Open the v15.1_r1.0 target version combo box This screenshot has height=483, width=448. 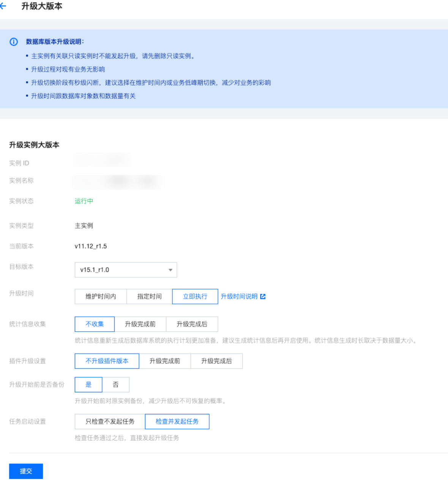click(126, 270)
